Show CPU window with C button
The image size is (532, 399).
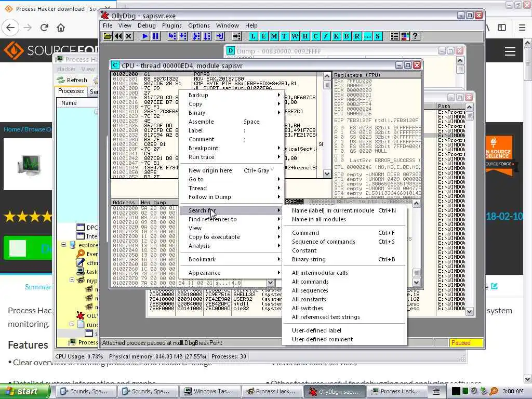[x=315, y=36]
